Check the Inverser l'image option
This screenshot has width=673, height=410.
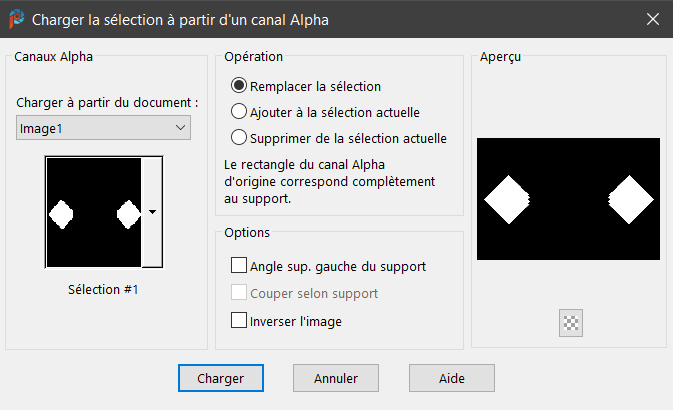pyautogui.click(x=239, y=321)
